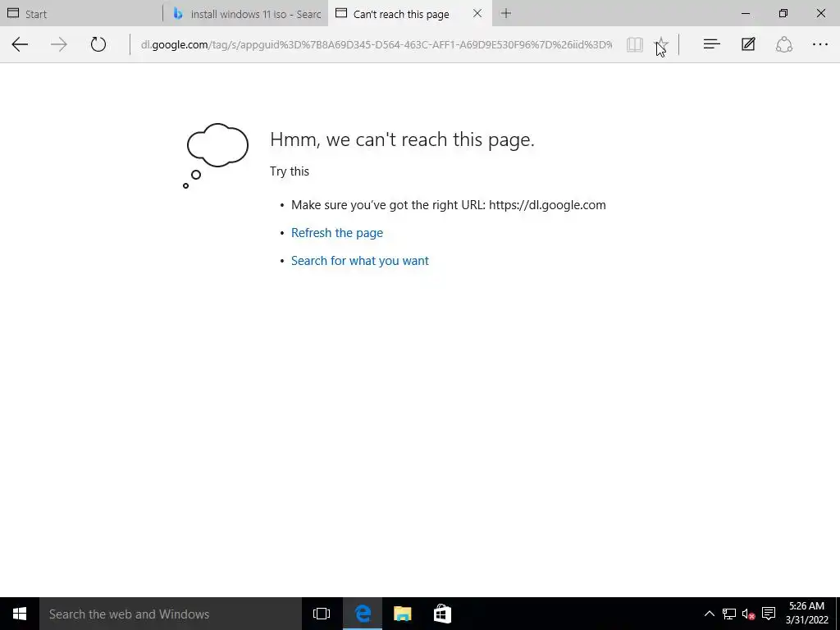This screenshot has width=840, height=630.
Task: Click Search for what you want link
Action: point(360,261)
